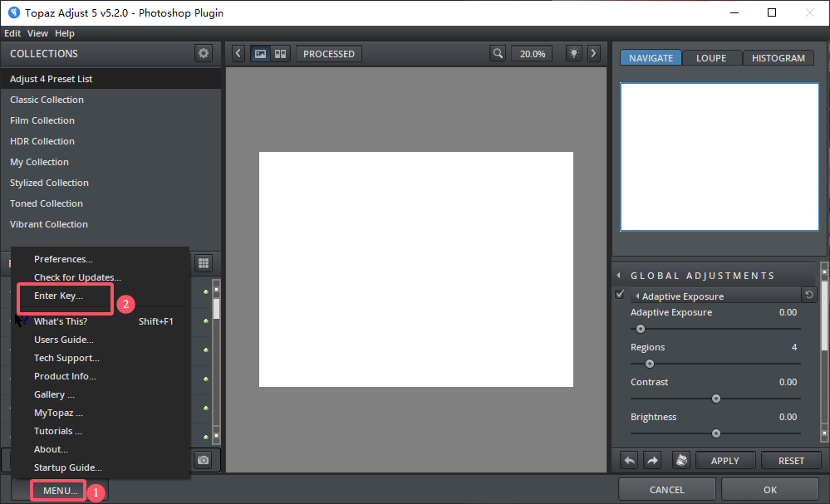Toggle the light bulb brightness icon

(x=574, y=53)
